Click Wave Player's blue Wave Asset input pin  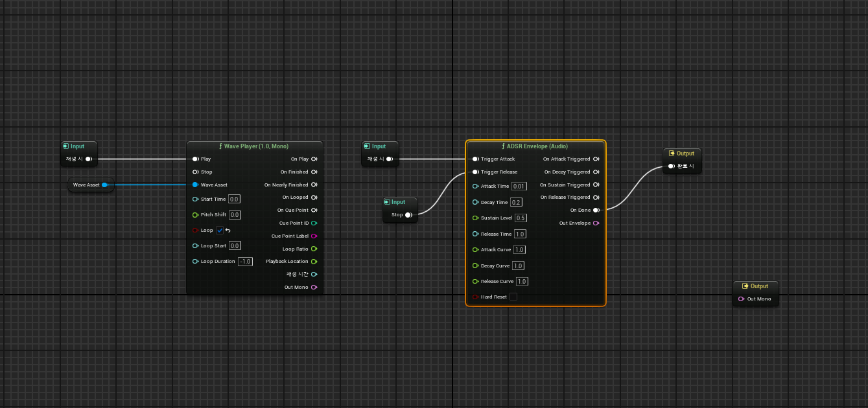coord(195,185)
